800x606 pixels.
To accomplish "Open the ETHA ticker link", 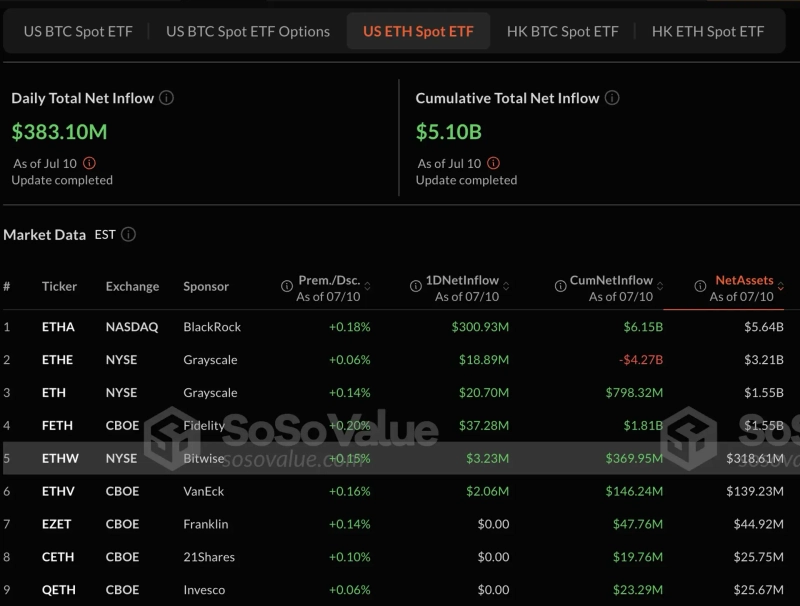I will (x=58, y=327).
